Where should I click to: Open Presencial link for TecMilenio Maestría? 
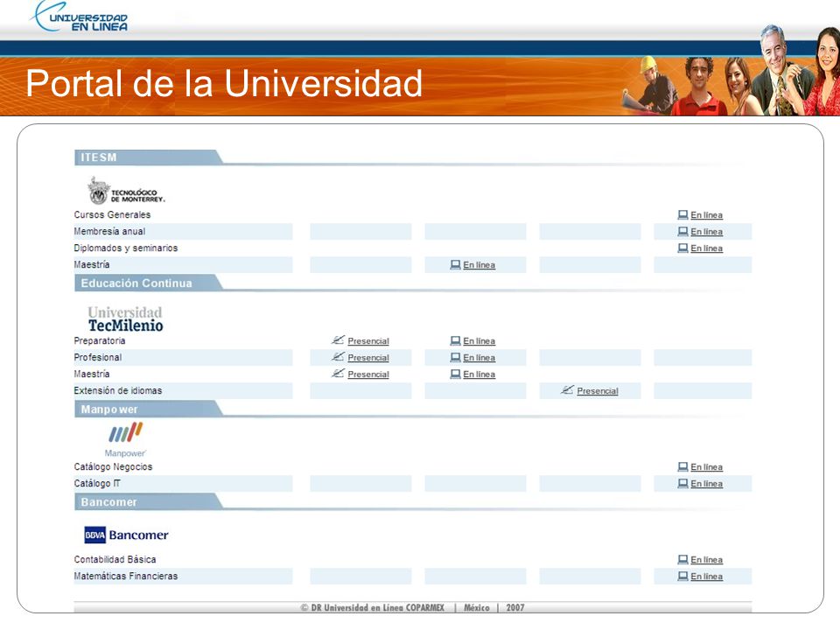coord(368,374)
